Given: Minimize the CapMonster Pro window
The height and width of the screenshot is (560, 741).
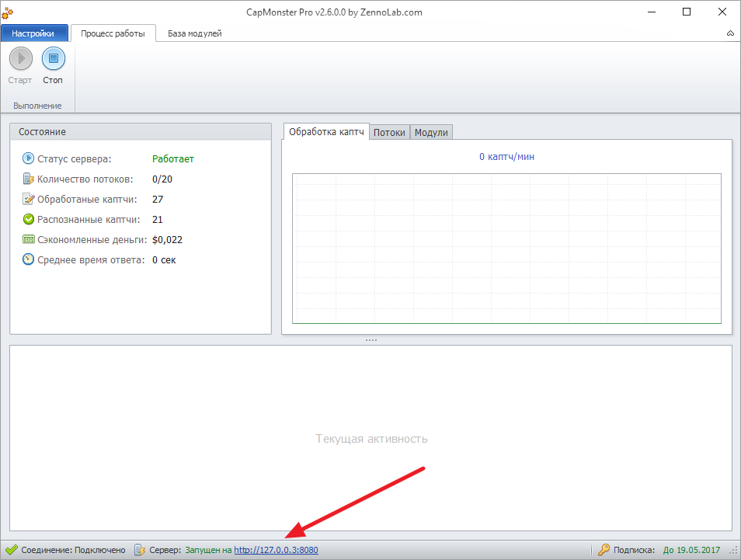Looking at the screenshot, I should click(652, 12).
